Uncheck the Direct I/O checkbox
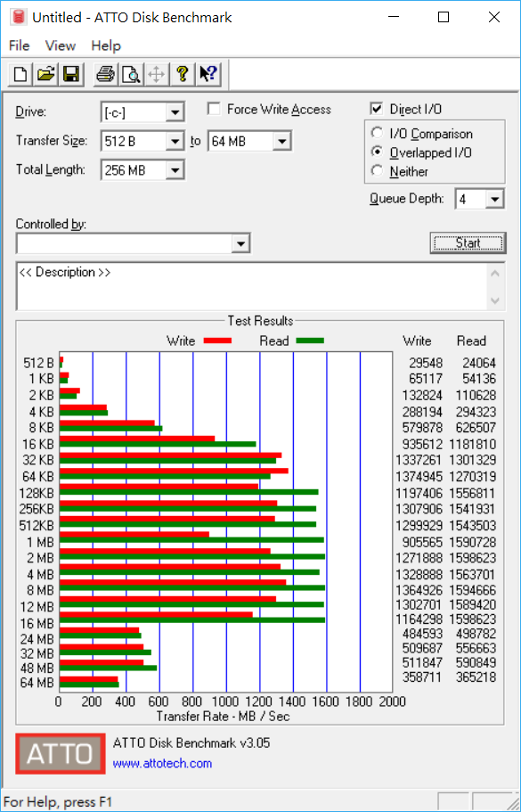This screenshot has width=521, height=812. tap(377, 109)
